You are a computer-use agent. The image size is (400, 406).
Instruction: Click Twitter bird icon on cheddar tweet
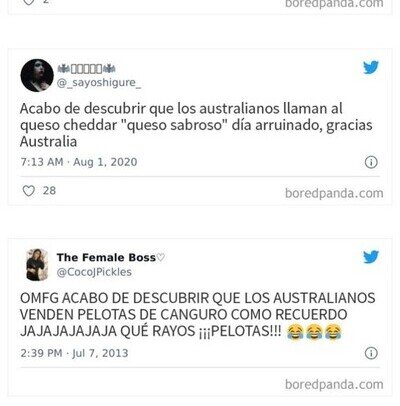[x=371, y=68]
